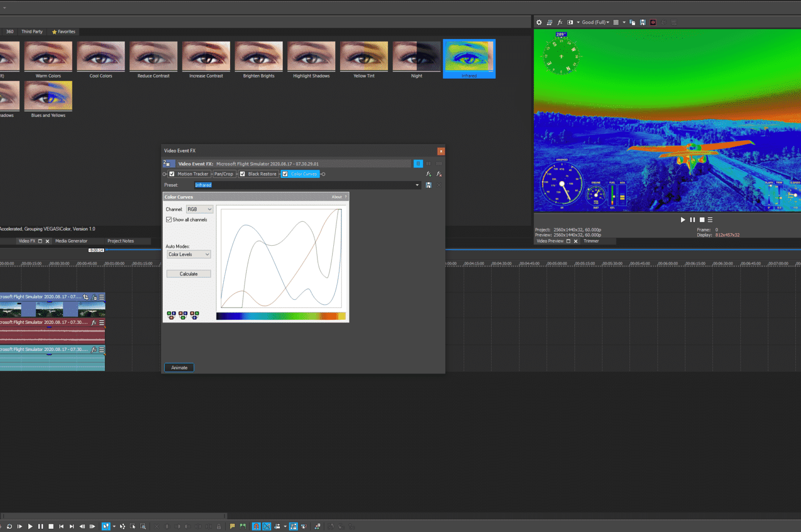Disable the Black Restore effect checkbox
This screenshot has height=532, width=801.
pos(242,174)
